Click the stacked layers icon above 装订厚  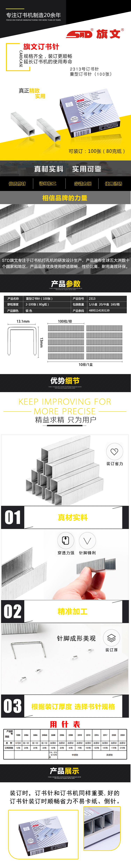pyautogui.click(x=111, y=638)
